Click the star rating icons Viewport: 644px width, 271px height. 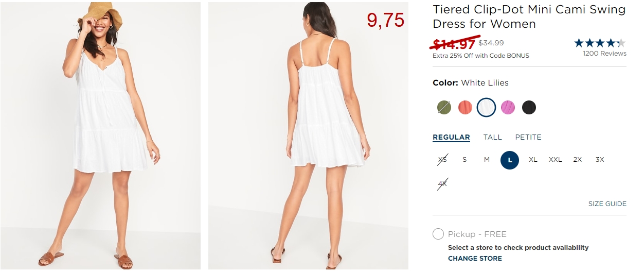click(x=600, y=43)
